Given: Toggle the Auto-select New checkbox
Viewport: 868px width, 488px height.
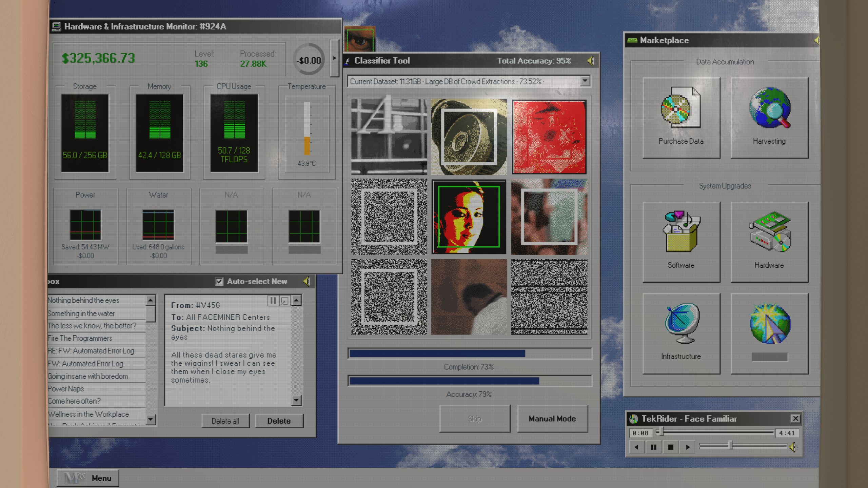Looking at the screenshot, I should 219,282.
